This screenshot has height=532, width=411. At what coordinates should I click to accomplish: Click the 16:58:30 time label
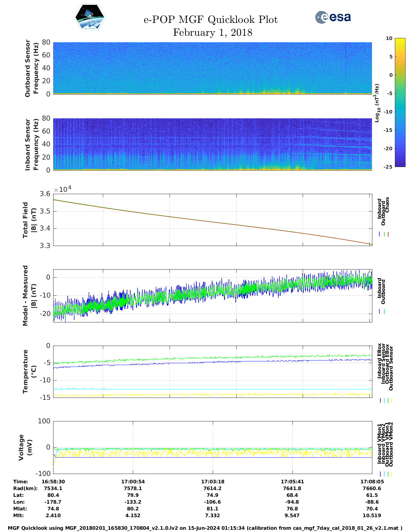click(53, 482)
